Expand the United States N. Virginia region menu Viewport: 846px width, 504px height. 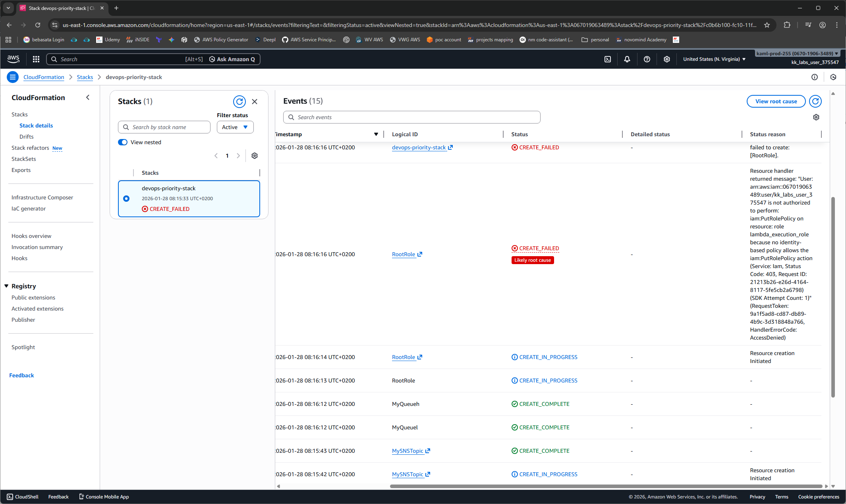[x=714, y=59]
